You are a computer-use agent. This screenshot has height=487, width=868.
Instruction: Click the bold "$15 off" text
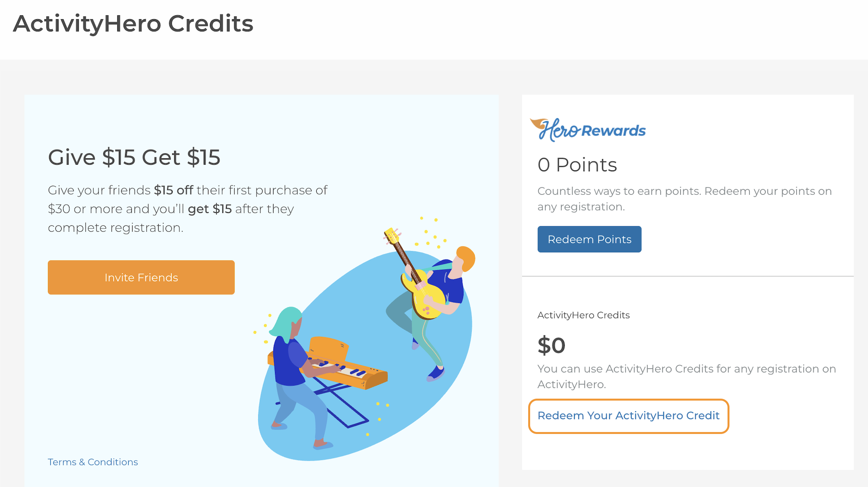173,190
